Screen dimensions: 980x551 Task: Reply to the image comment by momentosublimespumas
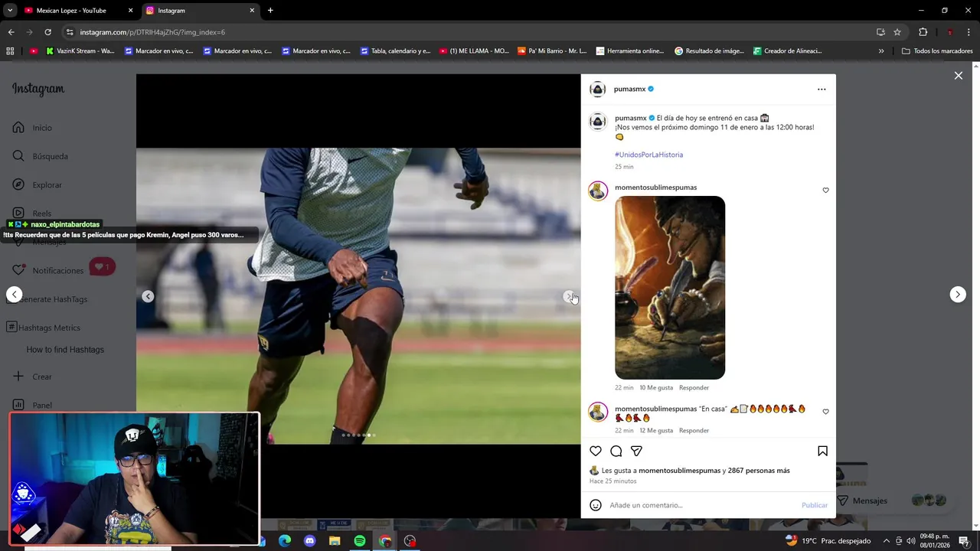pos(694,387)
